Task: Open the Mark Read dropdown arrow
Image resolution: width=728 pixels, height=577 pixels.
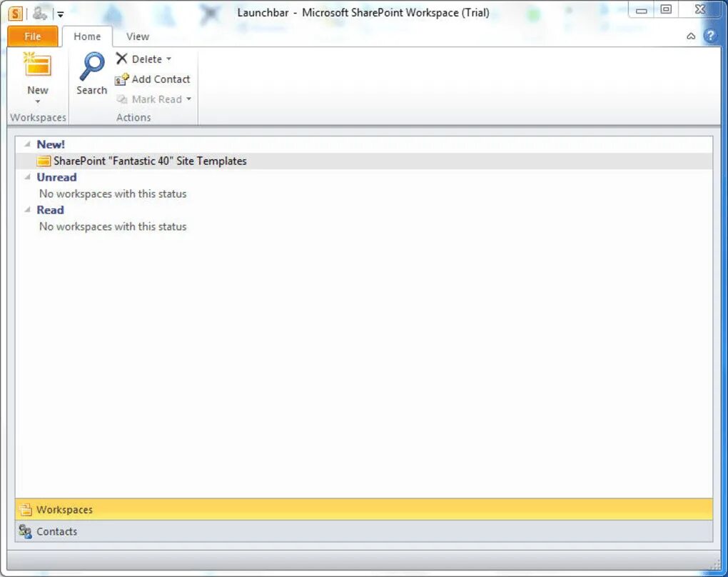Action: click(x=188, y=99)
